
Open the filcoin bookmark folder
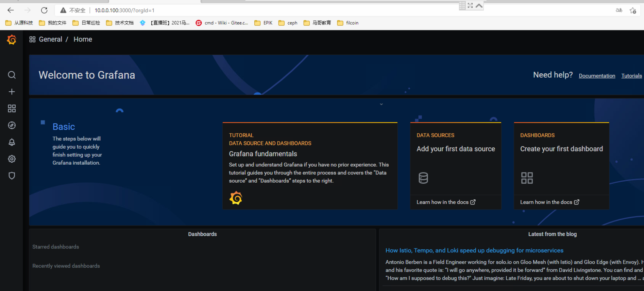point(348,23)
